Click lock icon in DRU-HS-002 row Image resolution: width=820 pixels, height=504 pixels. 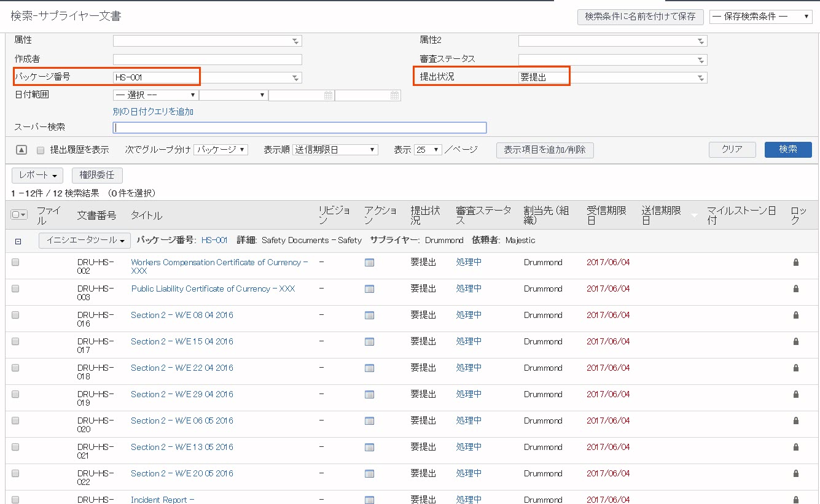point(796,262)
